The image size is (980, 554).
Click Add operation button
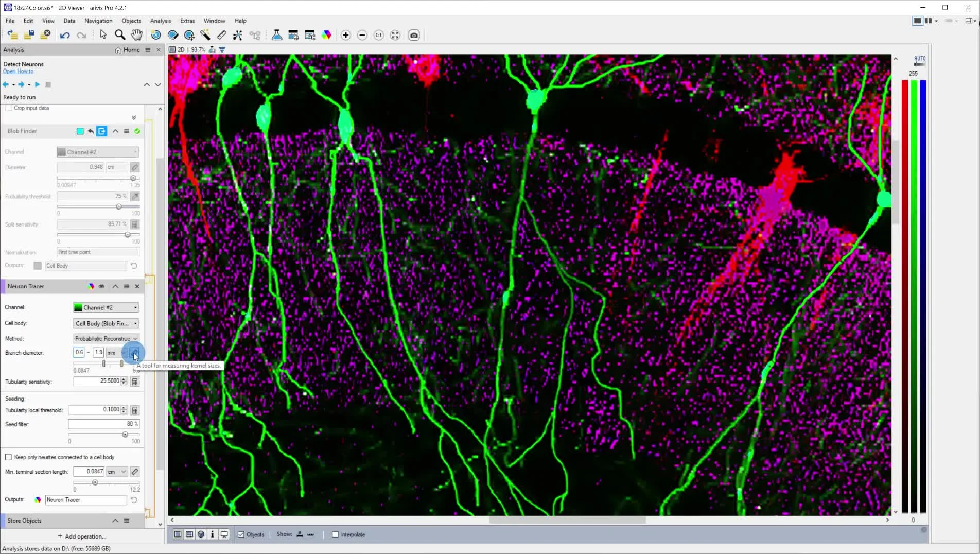82,536
